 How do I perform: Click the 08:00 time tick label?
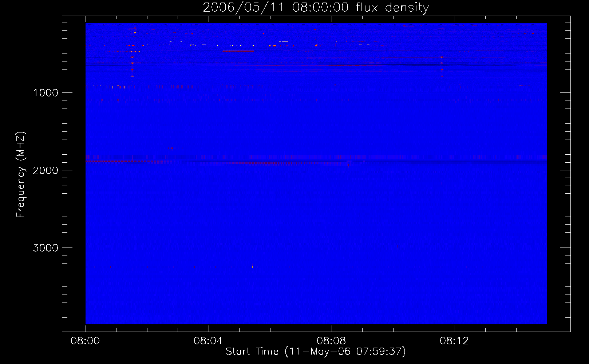[x=85, y=341]
